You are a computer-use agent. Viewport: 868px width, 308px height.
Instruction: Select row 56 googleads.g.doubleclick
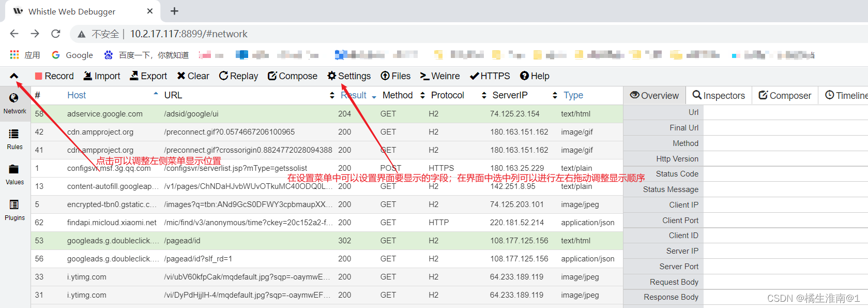tap(327, 259)
